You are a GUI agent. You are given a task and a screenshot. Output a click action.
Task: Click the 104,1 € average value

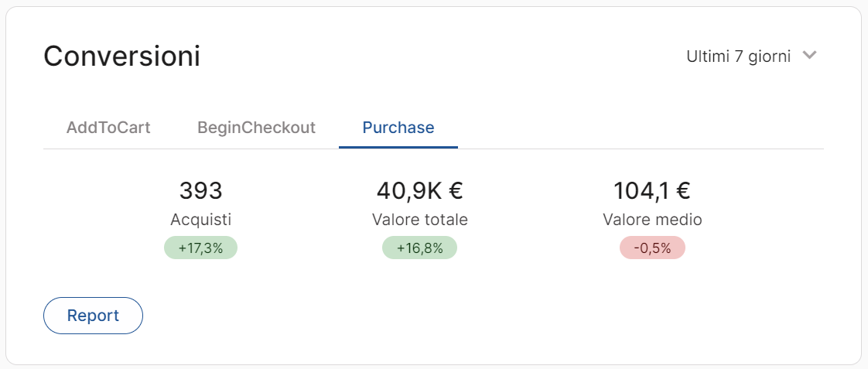pos(652,190)
